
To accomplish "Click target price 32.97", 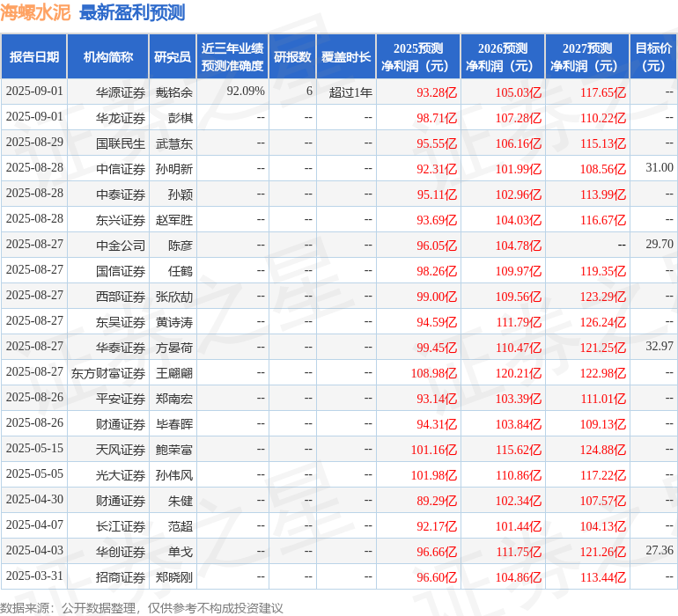I will [x=660, y=346].
